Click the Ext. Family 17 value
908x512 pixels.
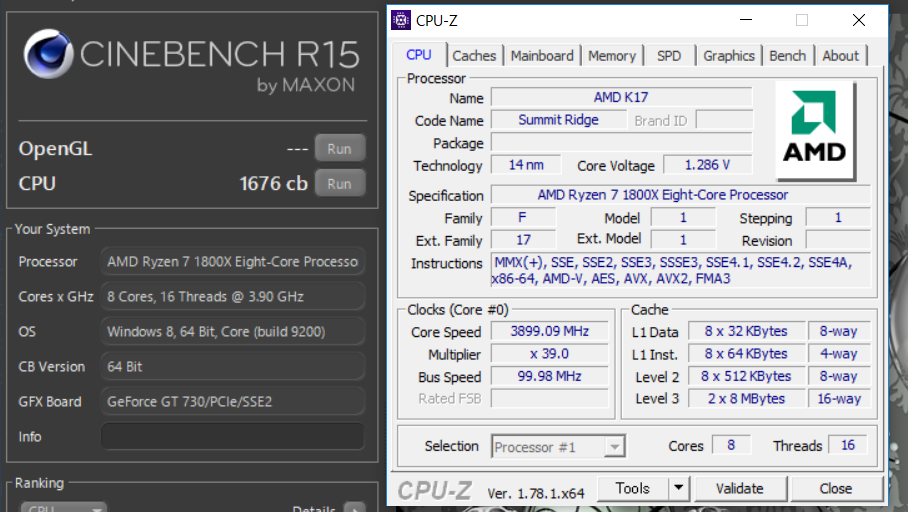tap(523, 240)
